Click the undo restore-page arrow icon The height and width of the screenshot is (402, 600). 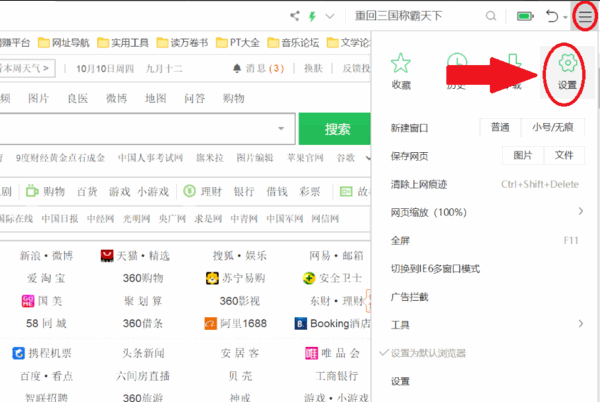pos(554,16)
